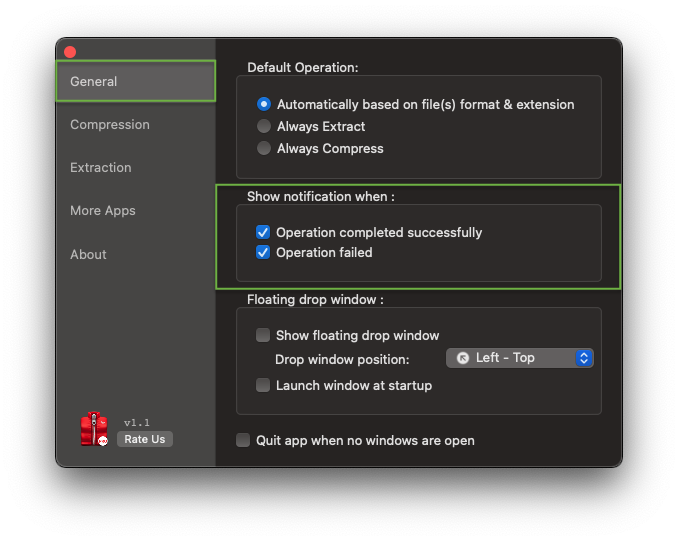Click the Floating drop window heading

coord(315,299)
